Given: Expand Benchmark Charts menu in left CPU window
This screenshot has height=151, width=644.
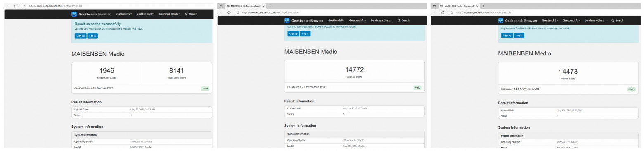Looking at the screenshot, I should pos(169,14).
